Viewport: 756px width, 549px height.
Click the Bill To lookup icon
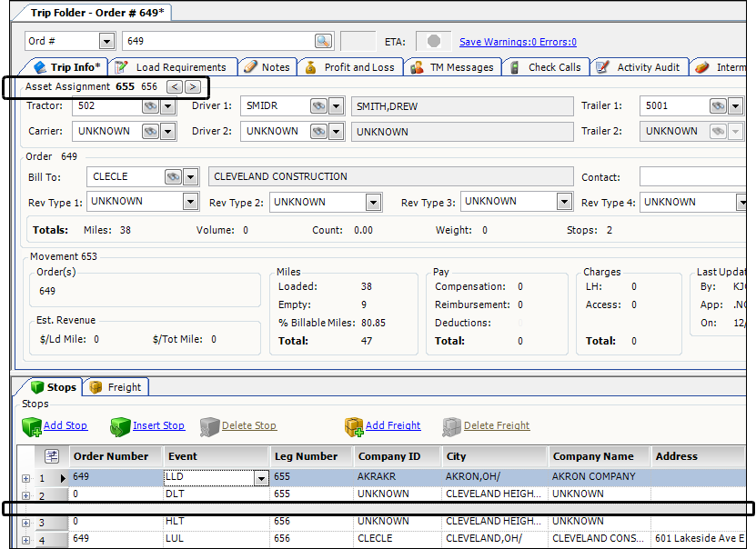173,177
